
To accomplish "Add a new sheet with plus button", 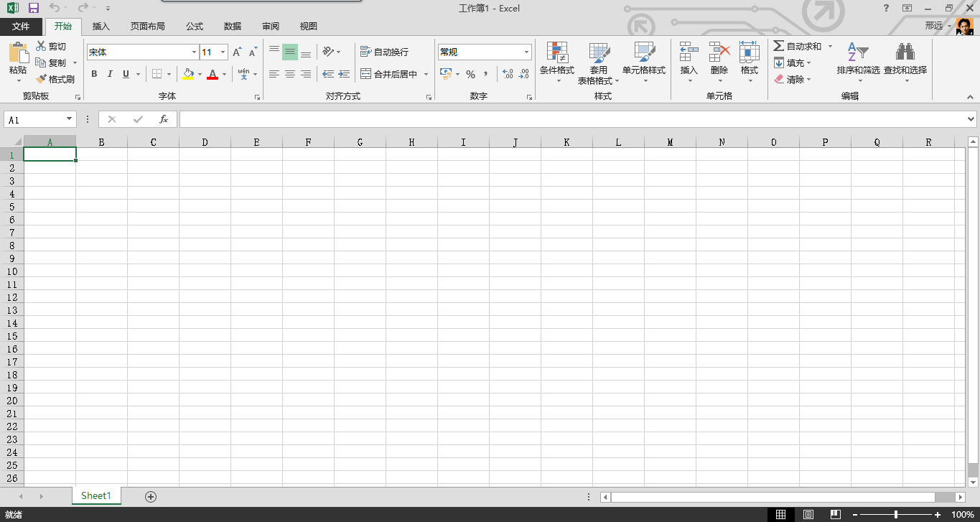I will click(x=151, y=496).
